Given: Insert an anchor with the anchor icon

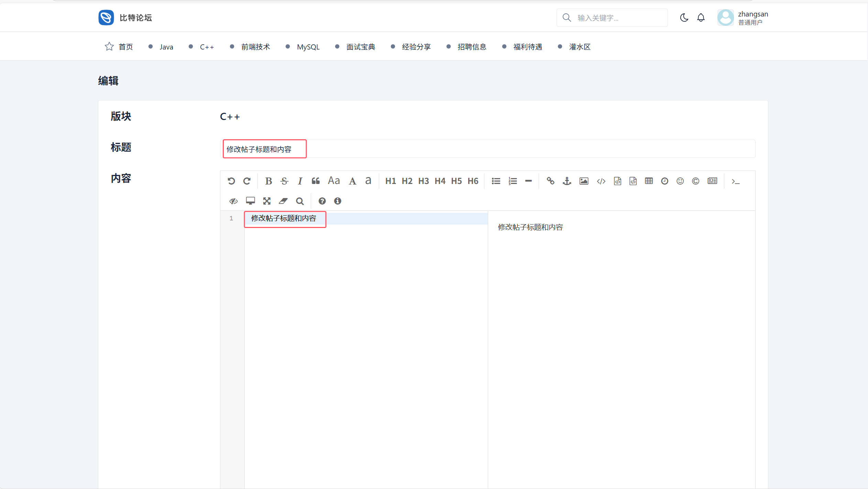Looking at the screenshot, I should click(x=567, y=181).
